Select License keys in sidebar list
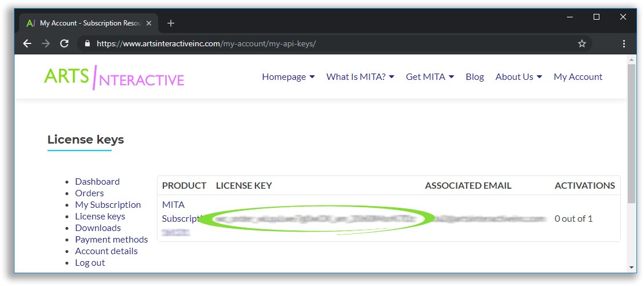 [x=100, y=216]
